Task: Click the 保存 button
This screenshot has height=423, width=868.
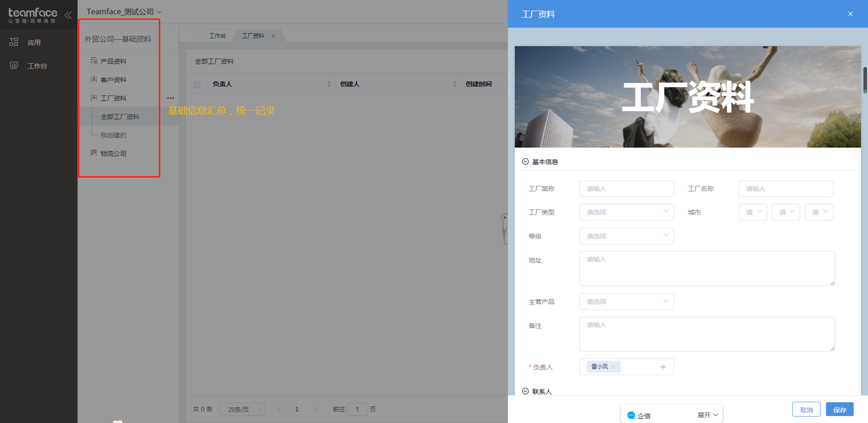Action: (840, 410)
